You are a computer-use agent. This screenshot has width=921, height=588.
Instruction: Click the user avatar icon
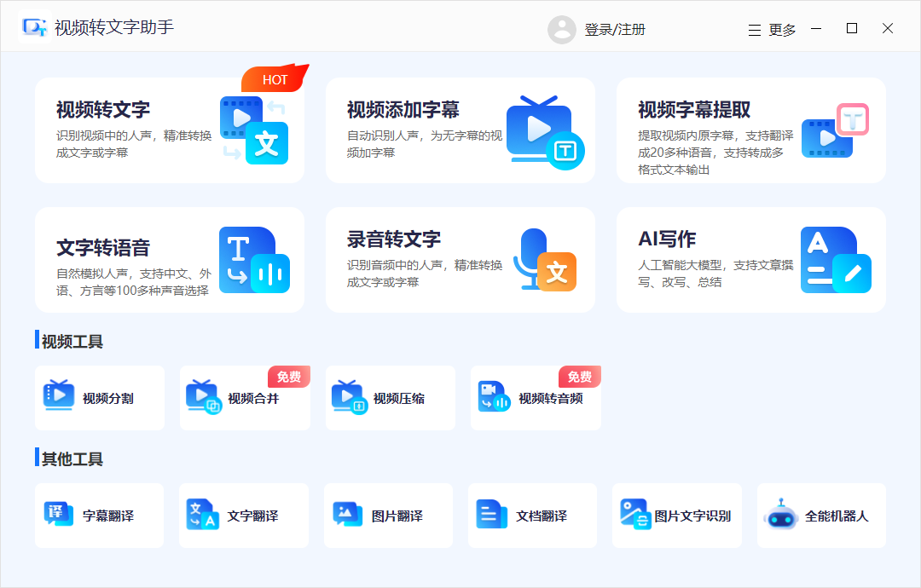[x=562, y=29]
